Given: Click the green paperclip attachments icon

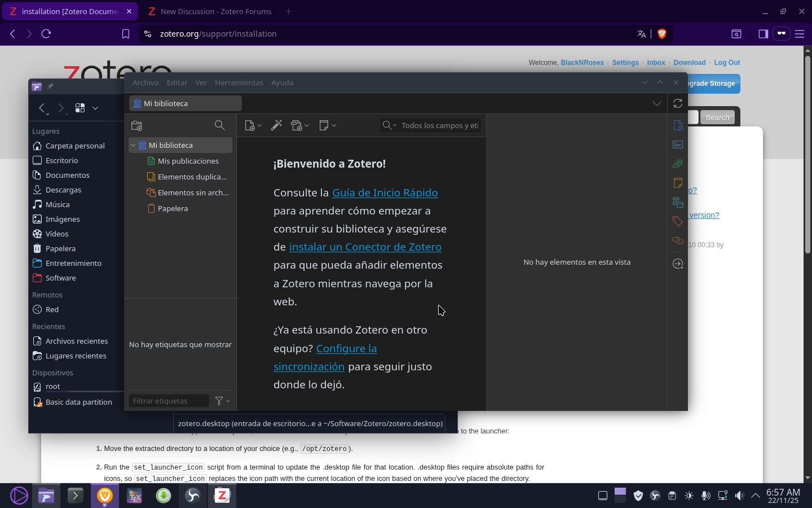Looking at the screenshot, I should pos(678,164).
